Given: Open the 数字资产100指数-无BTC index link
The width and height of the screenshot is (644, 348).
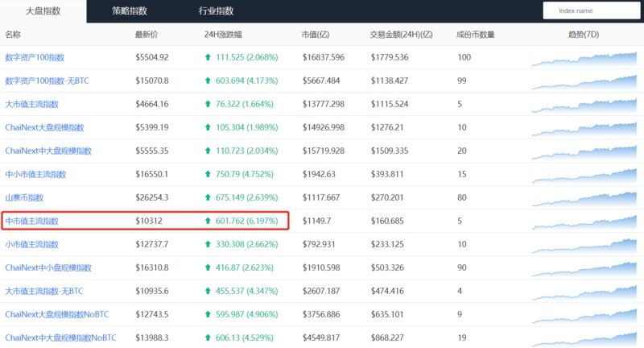Looking at the screenshot, I should click(x=47, y=81).
